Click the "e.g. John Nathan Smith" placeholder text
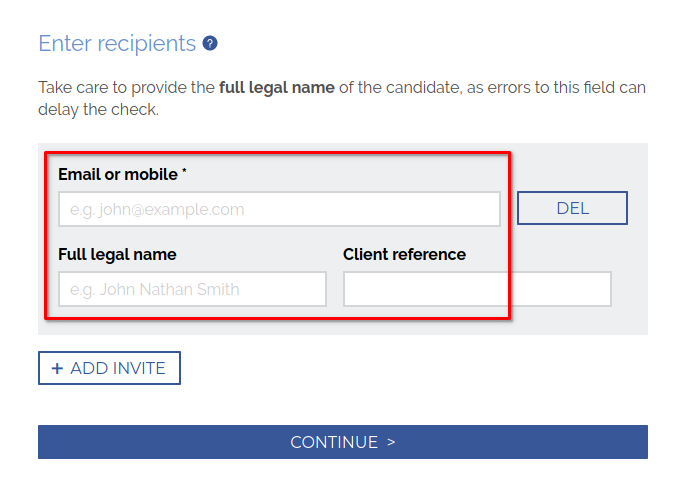This screenshot has width=688, height=492. (155, 290)
